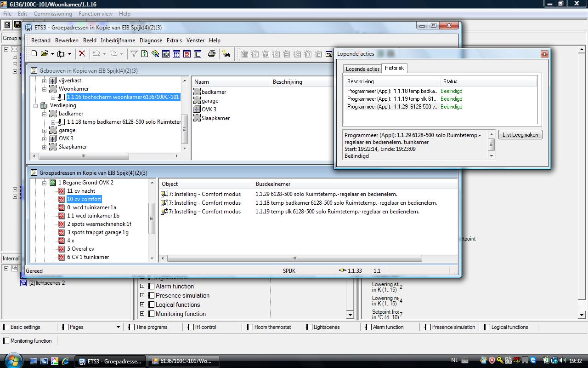
Task: Open dropdown arrow next to catalog book icon
Action: (x=69, y=54)
